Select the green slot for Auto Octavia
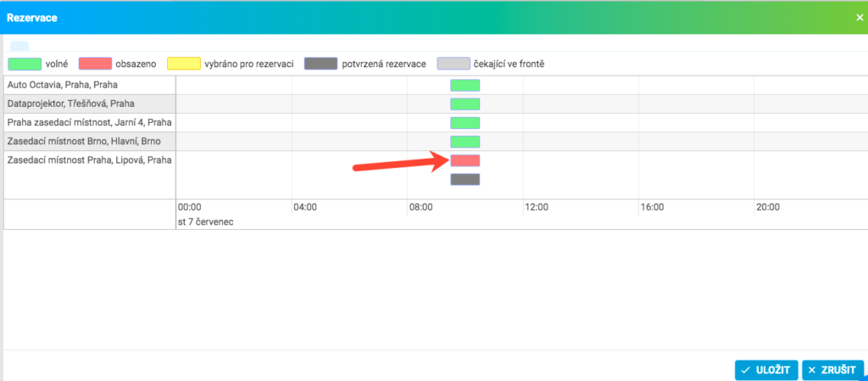The image size is (868, 381). (465, 86)
